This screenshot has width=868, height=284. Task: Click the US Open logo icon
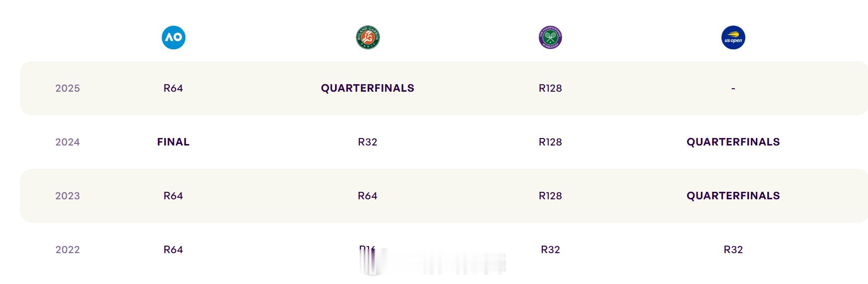(733, 37)
